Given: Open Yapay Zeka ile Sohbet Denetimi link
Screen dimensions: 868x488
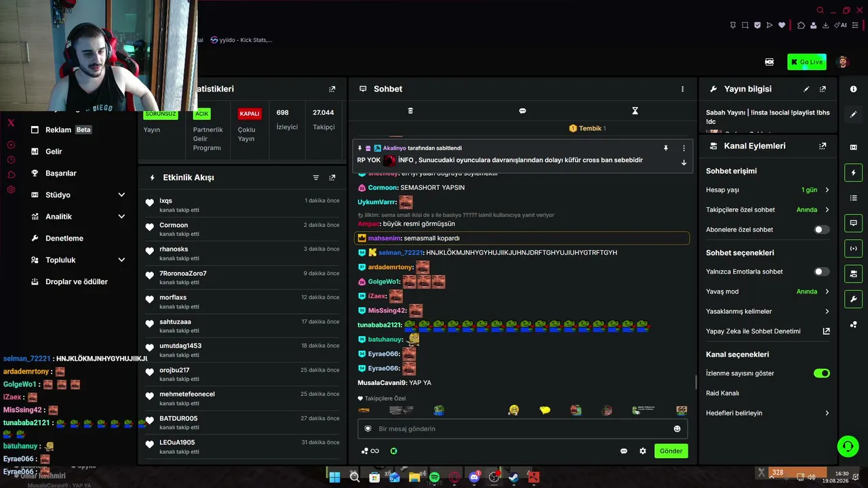Looking at the screenshot, I should [x=768, y=331].
